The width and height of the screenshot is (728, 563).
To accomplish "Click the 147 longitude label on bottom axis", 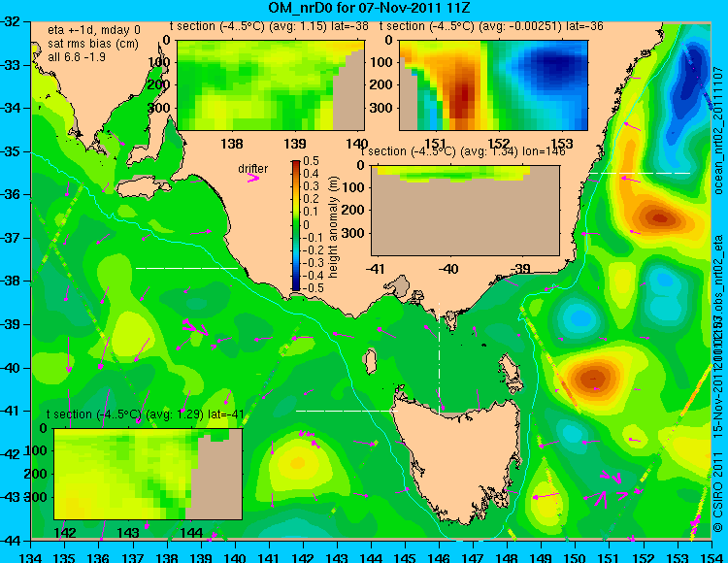I will click(473, 557).
